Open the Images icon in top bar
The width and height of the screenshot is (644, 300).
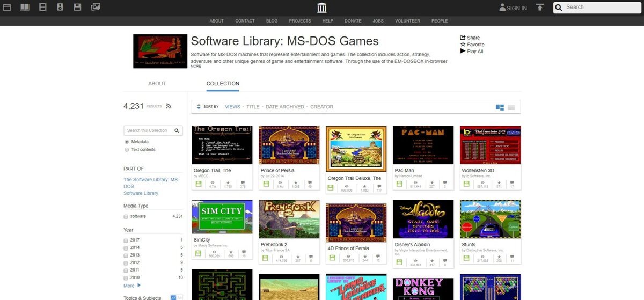[x=96, y=7]
